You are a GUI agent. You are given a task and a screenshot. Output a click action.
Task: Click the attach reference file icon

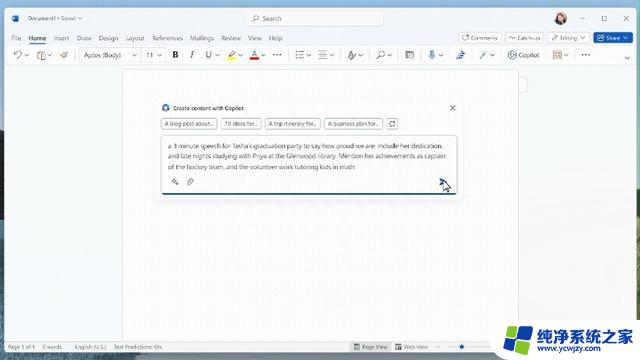click(x=190, y=182)
